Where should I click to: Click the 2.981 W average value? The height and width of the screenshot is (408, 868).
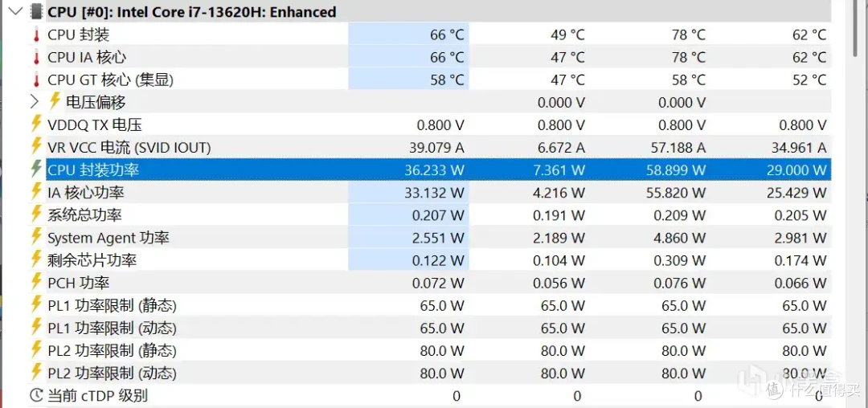pyautogui.click(x=800, y=238)
